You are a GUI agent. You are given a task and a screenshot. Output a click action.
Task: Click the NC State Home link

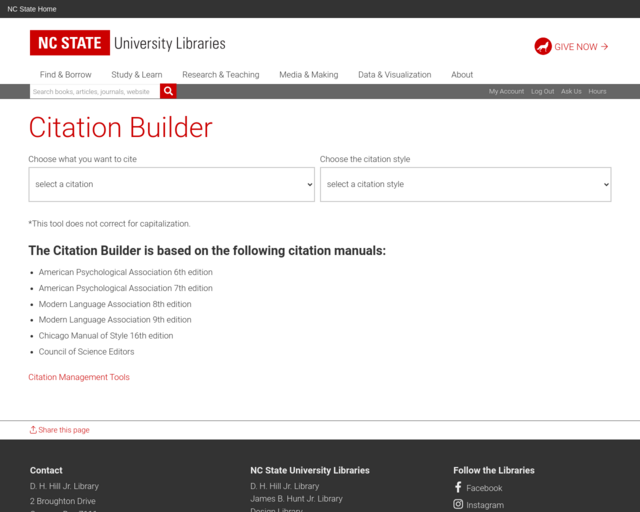click(32, 9)
